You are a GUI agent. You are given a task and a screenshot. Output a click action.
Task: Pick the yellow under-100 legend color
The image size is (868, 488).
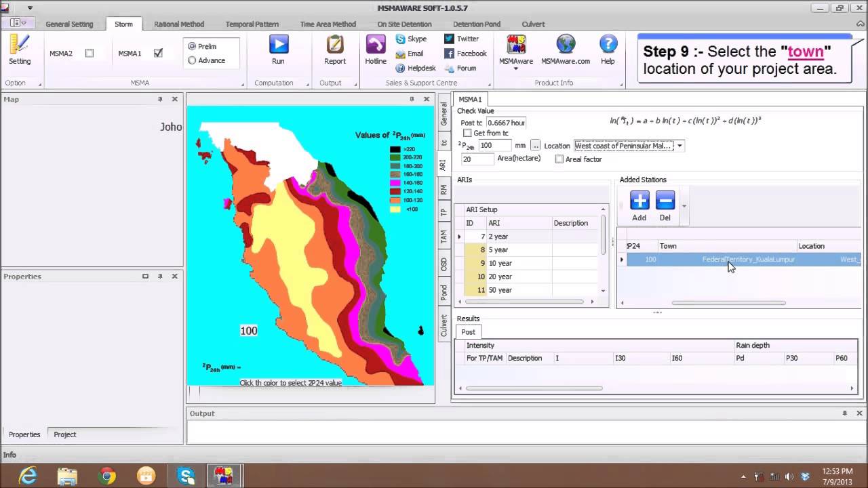coord(395,209)
